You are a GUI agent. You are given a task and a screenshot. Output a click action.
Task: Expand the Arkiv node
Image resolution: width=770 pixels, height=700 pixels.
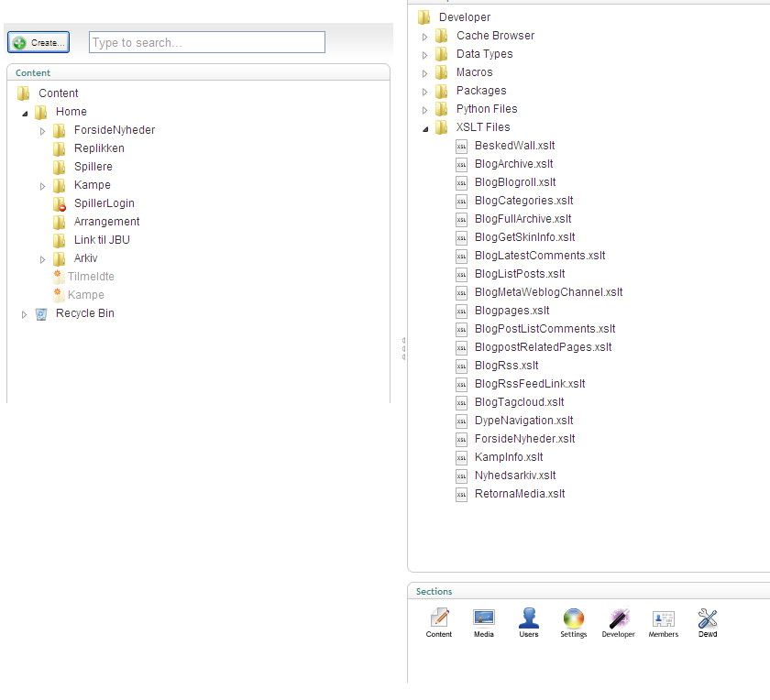pos(43,259)
